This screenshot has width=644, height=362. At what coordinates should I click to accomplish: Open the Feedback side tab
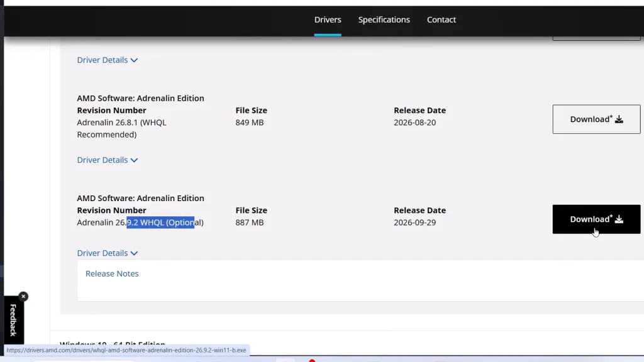(13, 320)
